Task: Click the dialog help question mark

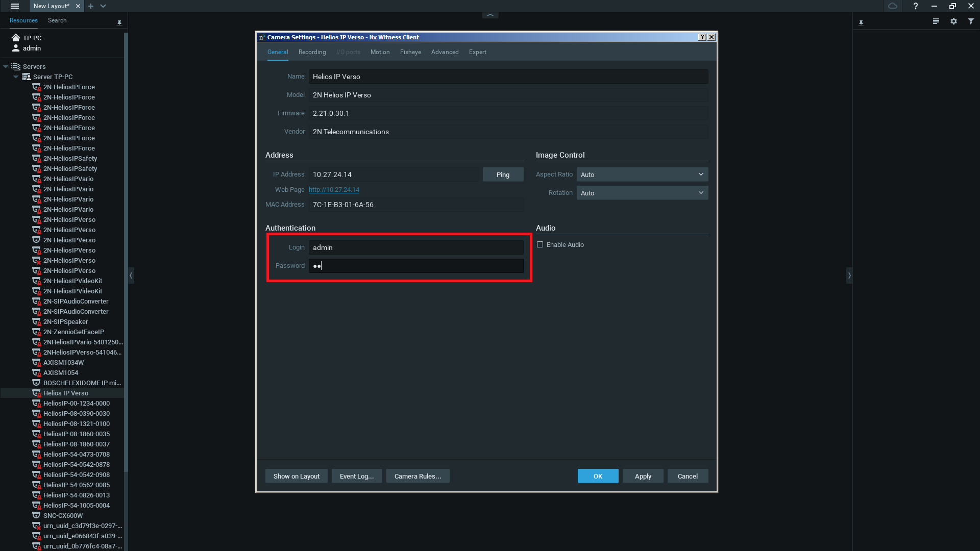Action: click(702, 37)
